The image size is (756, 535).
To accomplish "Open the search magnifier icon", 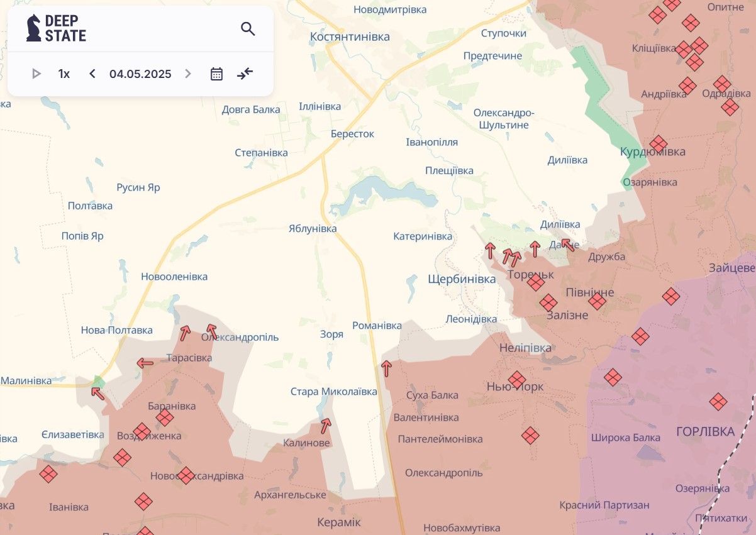I will pyautogui.click(x=248, y=29).
